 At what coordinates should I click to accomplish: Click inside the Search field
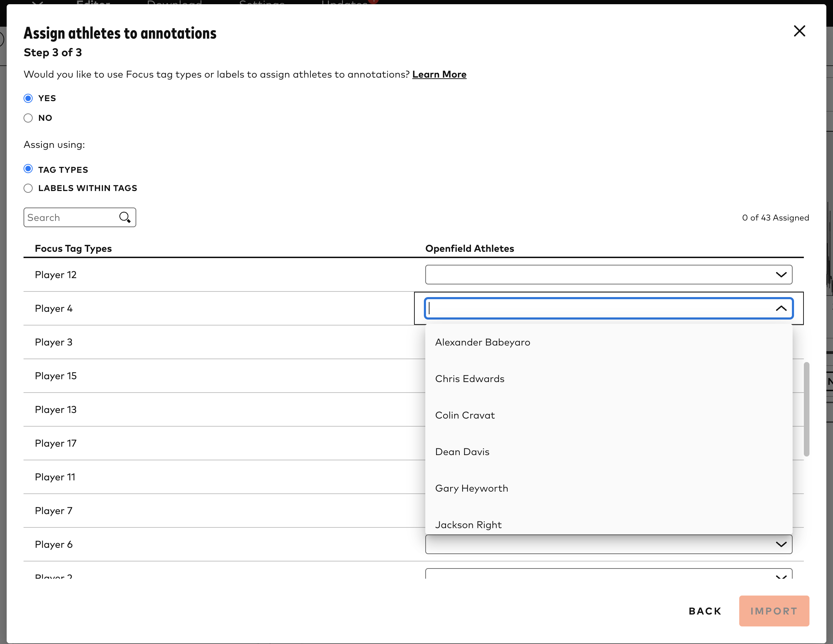68,217
